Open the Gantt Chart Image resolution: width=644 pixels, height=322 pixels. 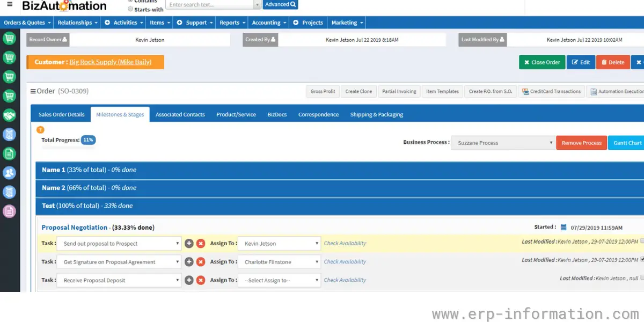click(x=626, y=143)
